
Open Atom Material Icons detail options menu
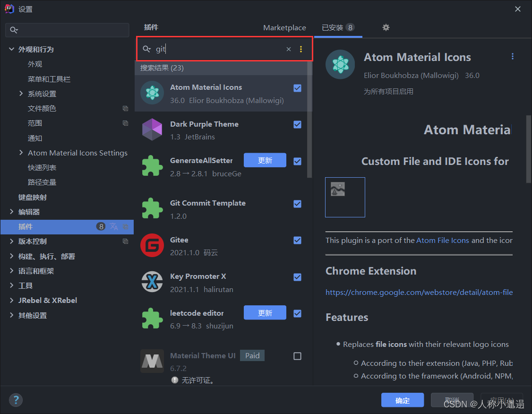pyautogui.click(x=512, y=56)
